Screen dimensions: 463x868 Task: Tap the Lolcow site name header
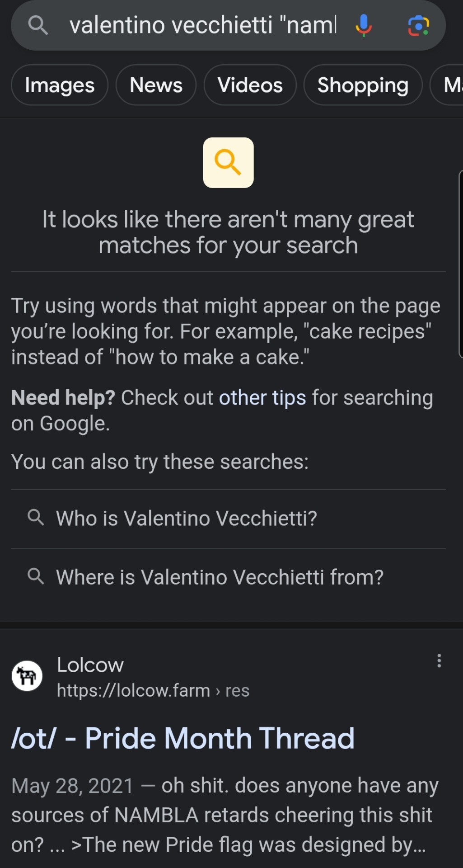pyautogui.click(x=90, y=665)
